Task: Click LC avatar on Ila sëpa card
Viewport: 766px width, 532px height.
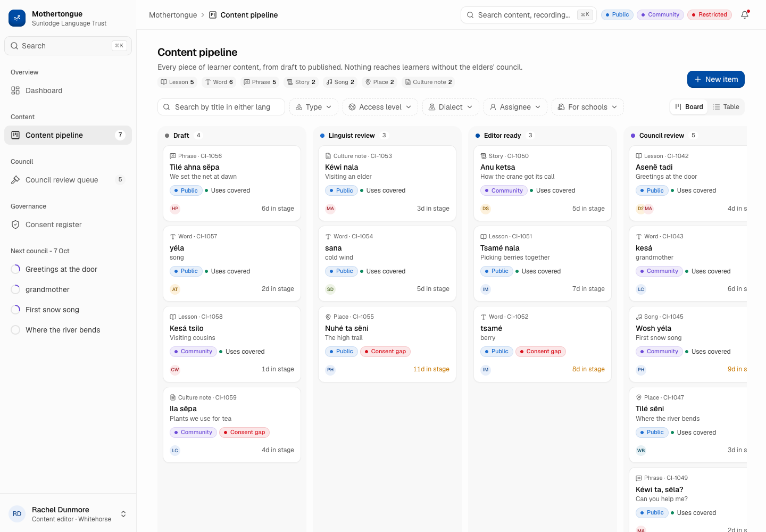Action: [x=175, y=451]
